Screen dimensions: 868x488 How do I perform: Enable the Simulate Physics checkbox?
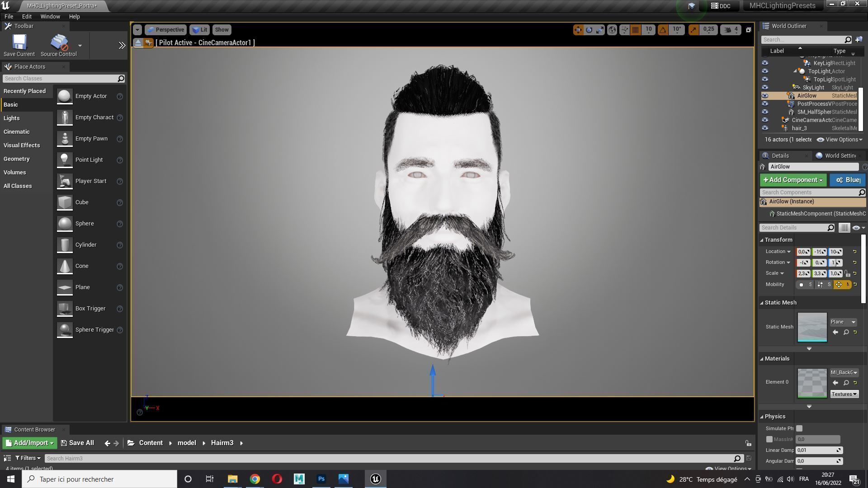(x=799, y=428)
